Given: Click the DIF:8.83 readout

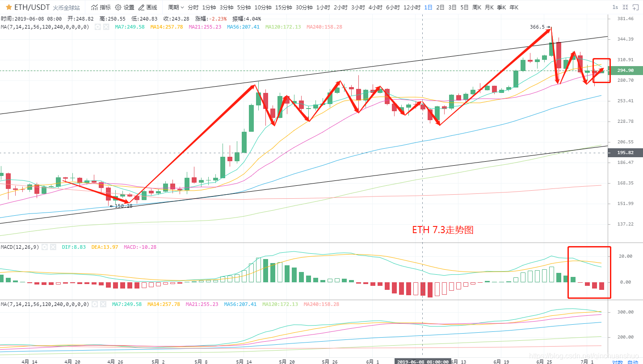Looking at the screenshot, I should click(x=74, y=247).
